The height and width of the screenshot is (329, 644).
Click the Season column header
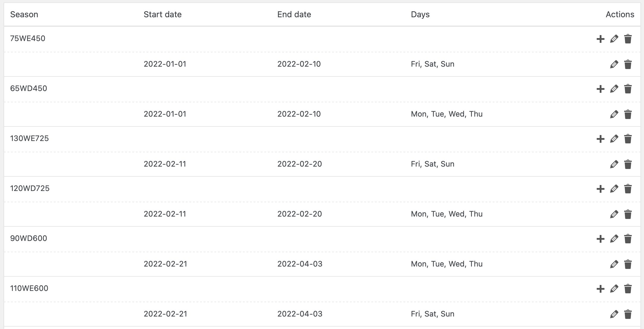24,15
